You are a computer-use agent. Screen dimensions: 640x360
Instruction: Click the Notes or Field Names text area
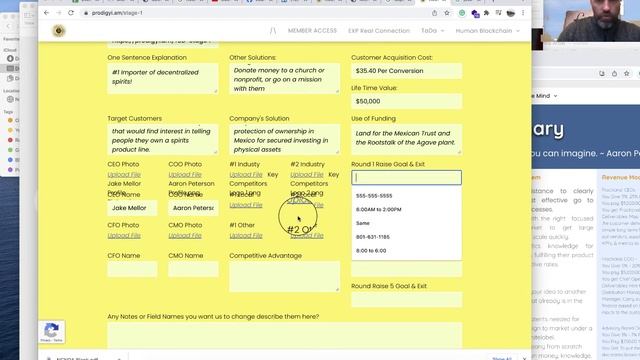284,336
